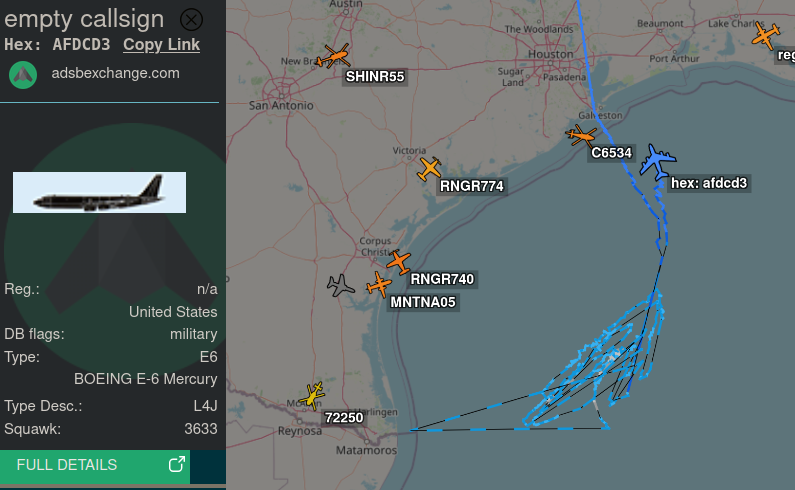The image size is (795, 490).
Task: Click the external link icon on FULL DETAILS
Action: point(176,464)
